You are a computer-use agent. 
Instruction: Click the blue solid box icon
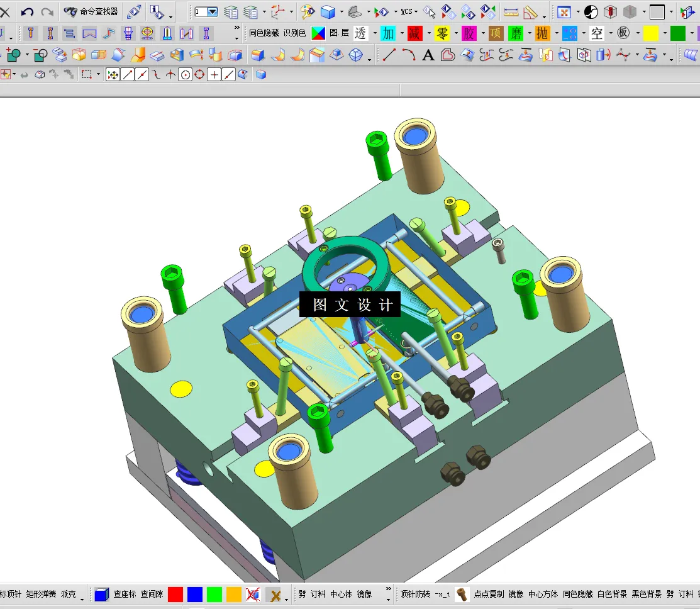(328, 12)
